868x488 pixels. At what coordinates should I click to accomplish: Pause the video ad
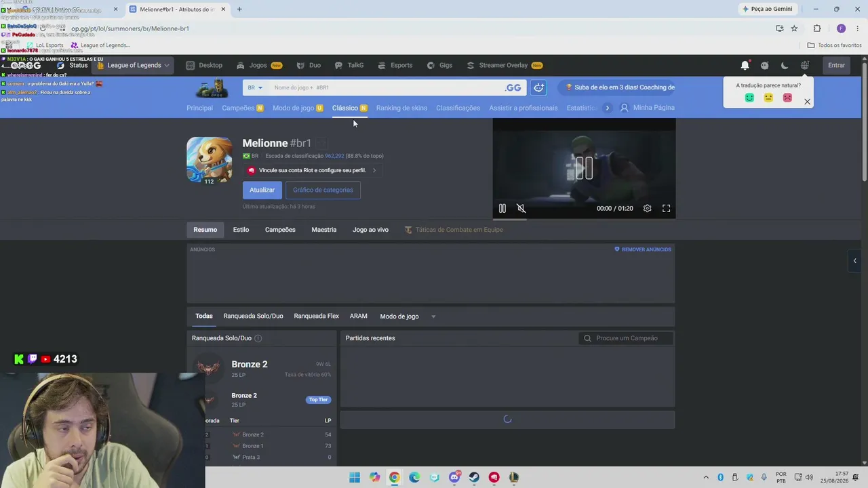[x=502, y=209]
